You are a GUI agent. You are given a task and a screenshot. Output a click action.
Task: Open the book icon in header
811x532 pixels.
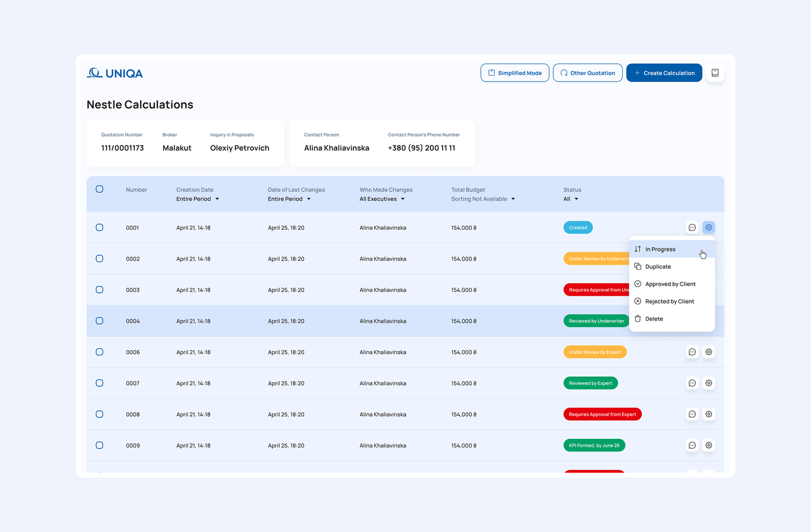(x=715, y=73)
